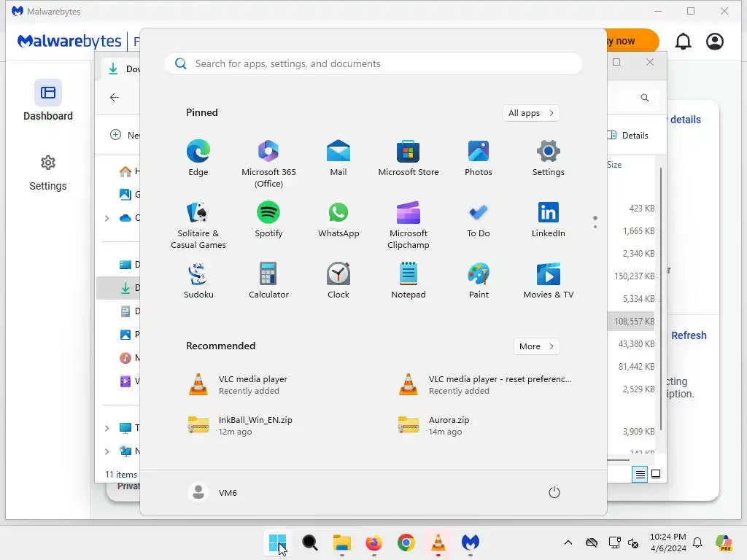Screen dimensions: 747x560
Task: Open Malwarebytes from taskbar
Action: coord(471,542)
